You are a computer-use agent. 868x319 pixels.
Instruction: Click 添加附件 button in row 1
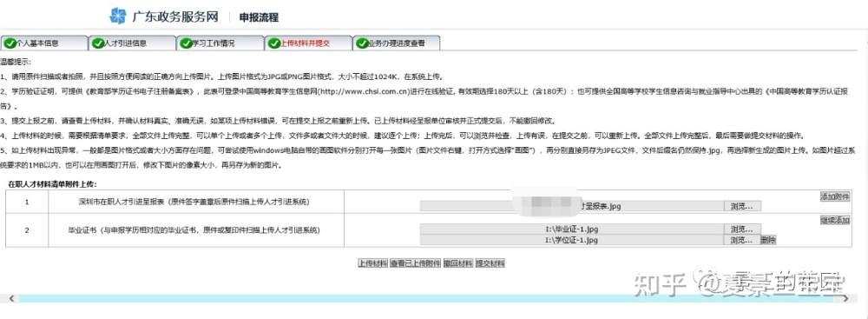[x=835, y=196]
